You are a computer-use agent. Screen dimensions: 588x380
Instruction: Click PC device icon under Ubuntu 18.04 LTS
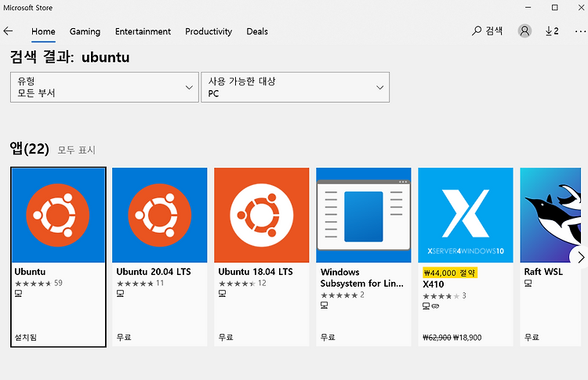click(223, 294)
